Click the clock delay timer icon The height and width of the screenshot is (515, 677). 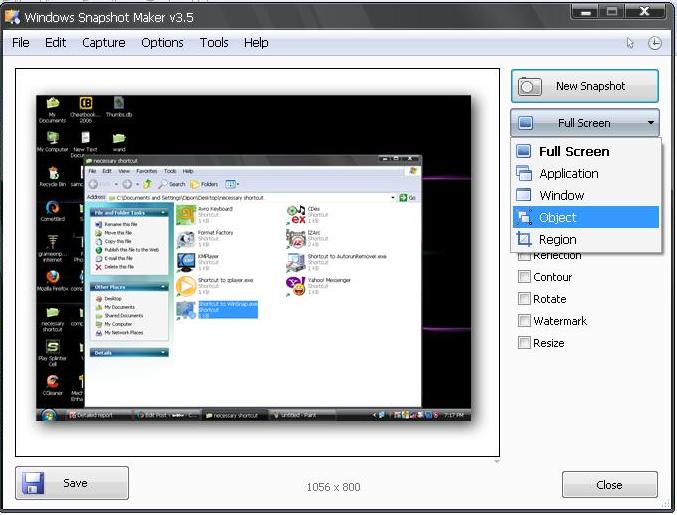click(655, 43)
